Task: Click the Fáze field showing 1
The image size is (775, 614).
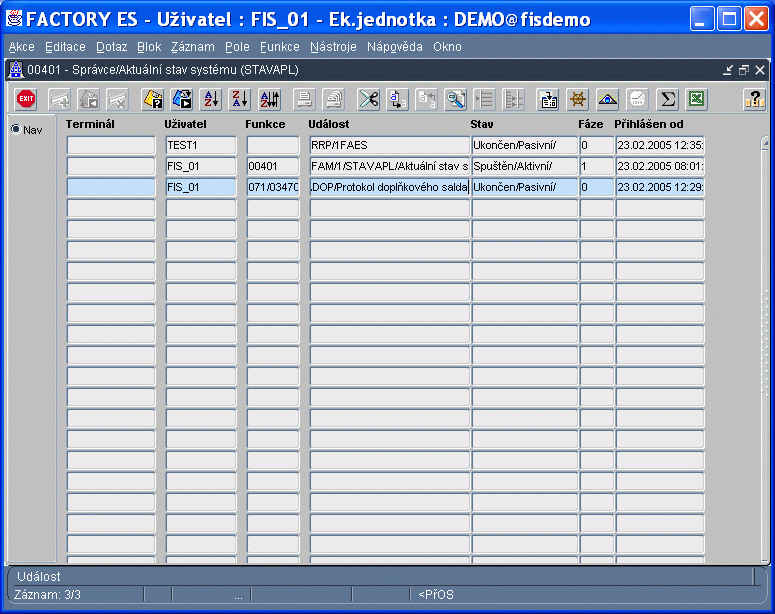Action: pos(597,166)
